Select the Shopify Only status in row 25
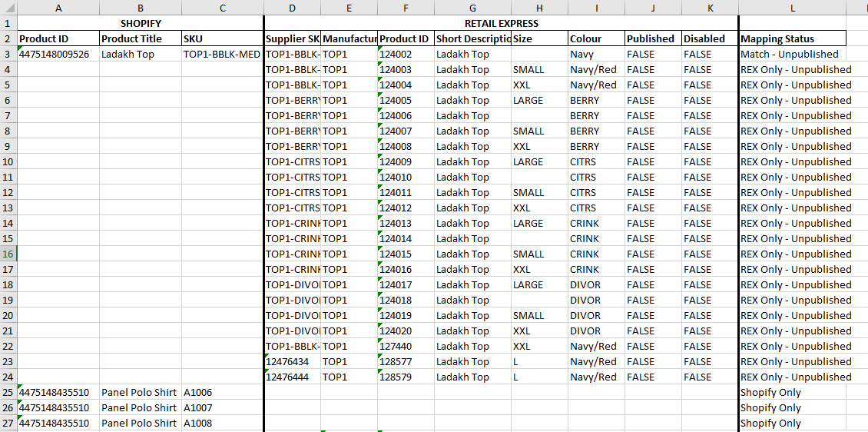Viewport: 868px width, 432px height. 793,392
